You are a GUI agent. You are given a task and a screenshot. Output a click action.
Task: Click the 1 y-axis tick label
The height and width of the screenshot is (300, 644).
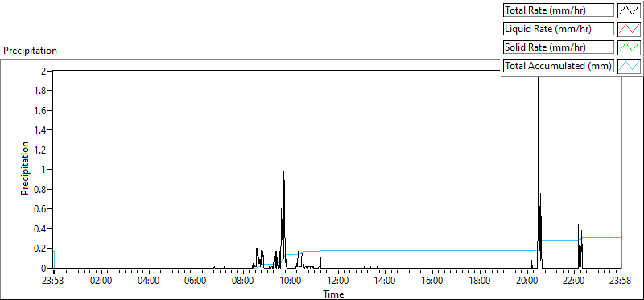(44, 170)
